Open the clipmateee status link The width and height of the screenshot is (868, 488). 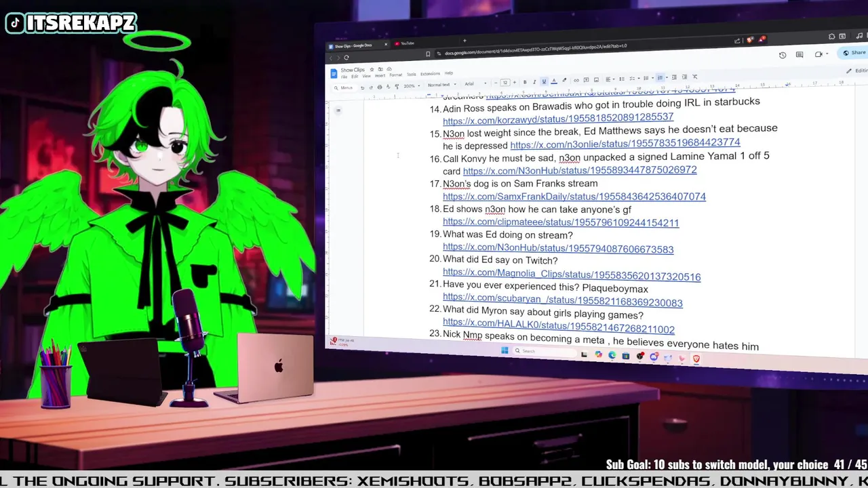point(561,222)
